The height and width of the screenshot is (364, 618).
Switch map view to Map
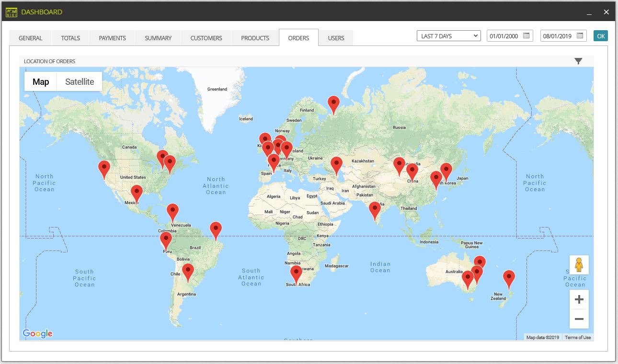[x=41, y=81]
